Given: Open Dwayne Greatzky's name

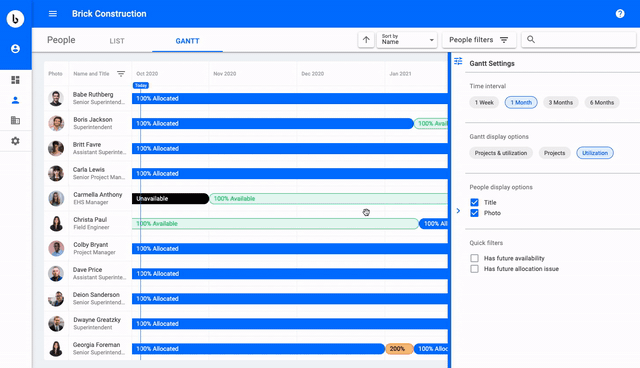Looking at the screenshot, I should tap(97, 319).
